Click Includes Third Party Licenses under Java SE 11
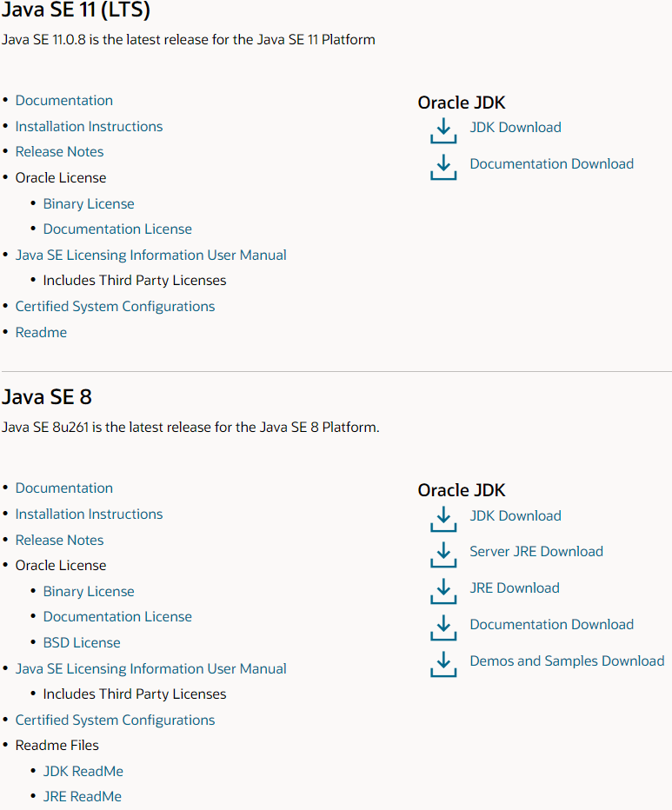Viewport: 672px width, 810px height. click(135, 280)
